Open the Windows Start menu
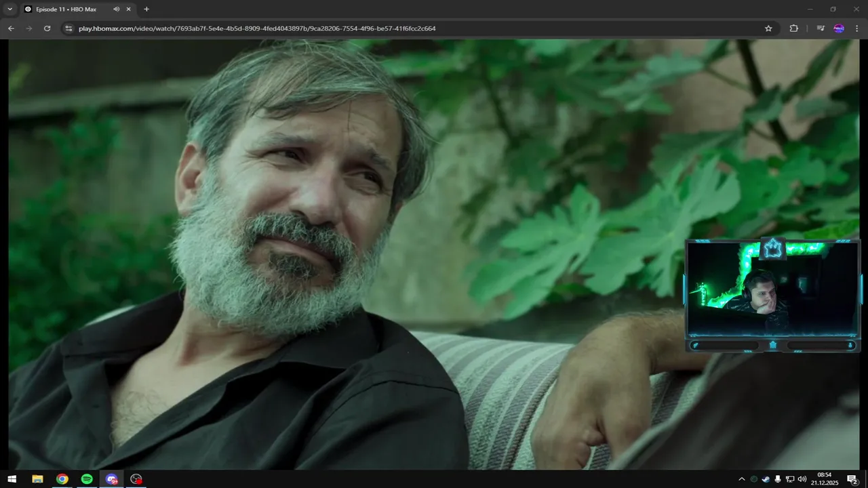Viewport: 868px width, 488px height. point(12,479)
